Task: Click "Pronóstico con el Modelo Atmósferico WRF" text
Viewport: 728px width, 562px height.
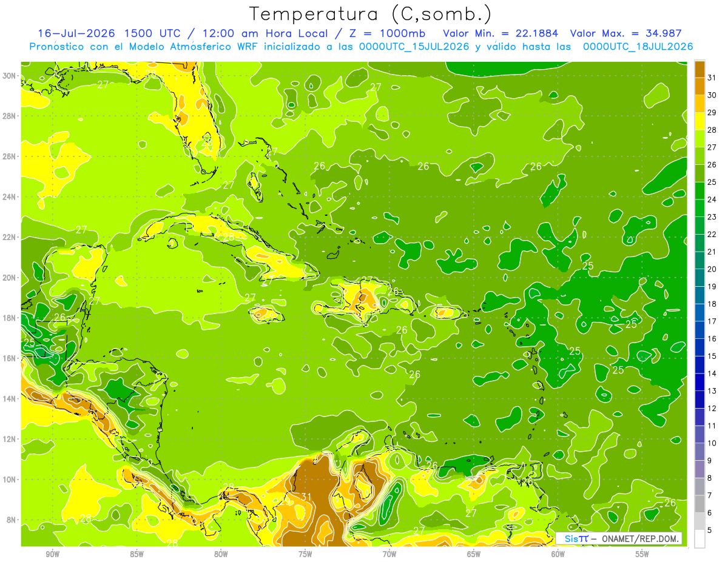Action: 144,47
